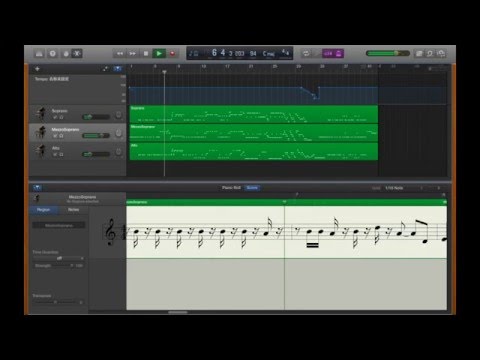Start playback with green Play button

tap(159, 53)
